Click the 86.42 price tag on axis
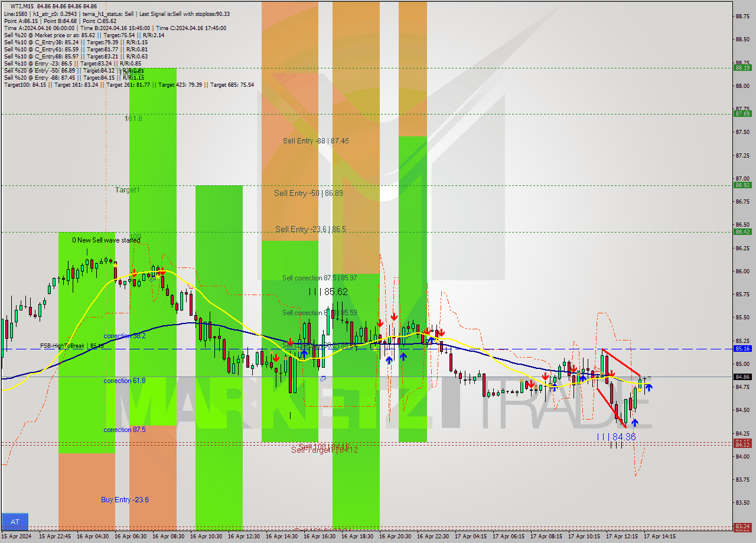 pos(742,231)
